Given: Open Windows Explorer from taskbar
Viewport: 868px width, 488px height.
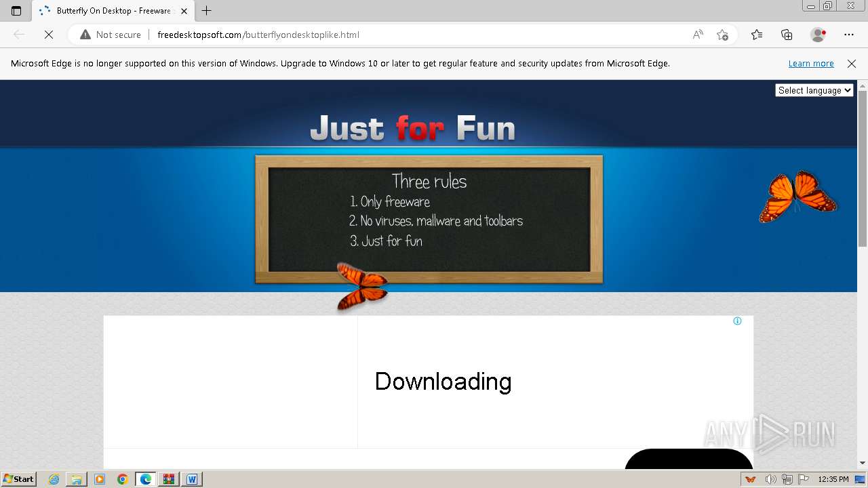Looking at the screenshot, I should tap(77, 479).
